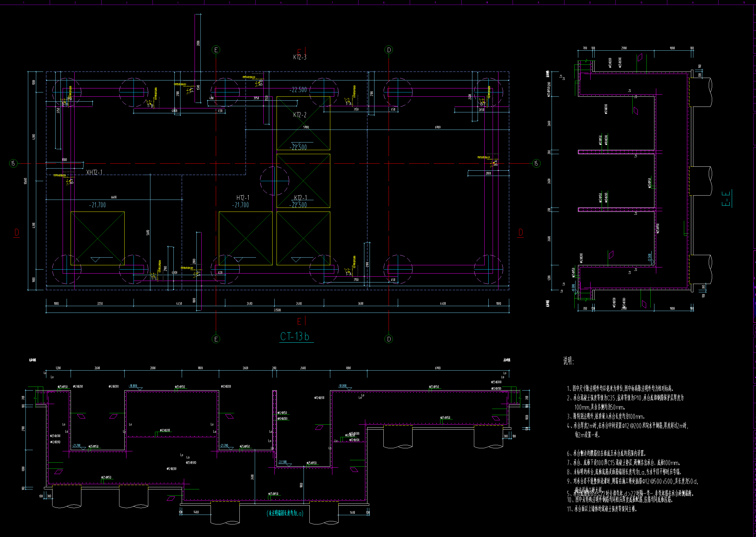The width and height of the screenshot is (756, 537).
Task: Click the 3250 bottom dimension
Action: click(100, 304)
